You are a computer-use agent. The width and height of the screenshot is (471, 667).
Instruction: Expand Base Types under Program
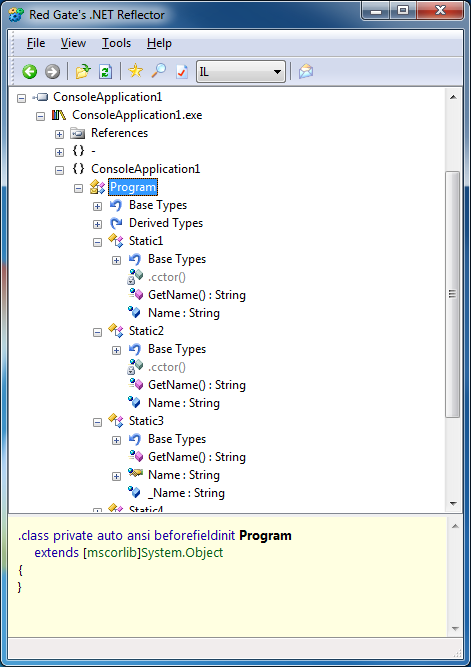point(97,206)
